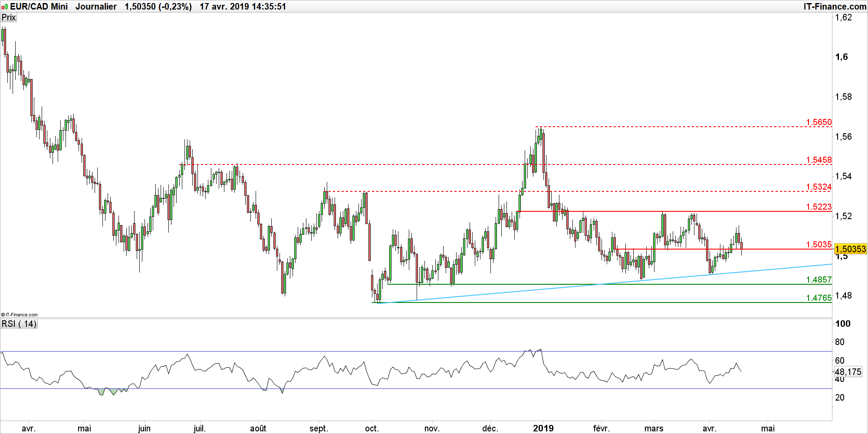868x434 pixels.
Task: Click the mai label at the axis end
Action: coord(768,428)
